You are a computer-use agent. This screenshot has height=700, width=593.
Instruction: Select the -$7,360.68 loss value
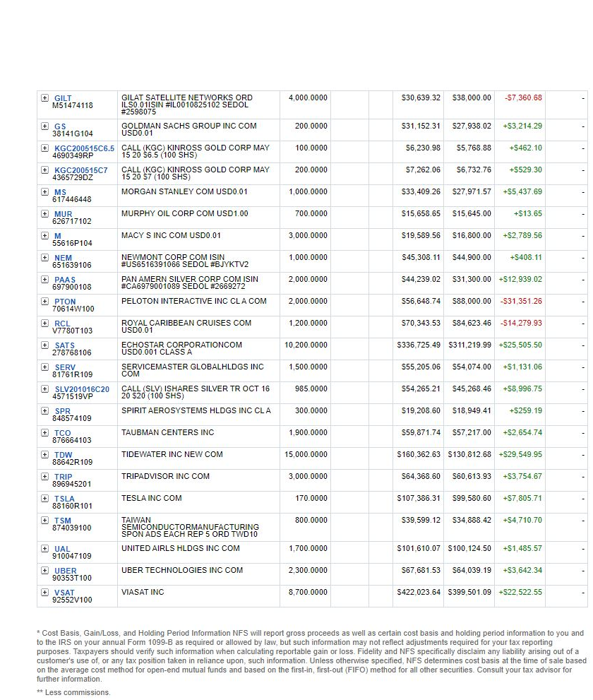click(523, 97)
